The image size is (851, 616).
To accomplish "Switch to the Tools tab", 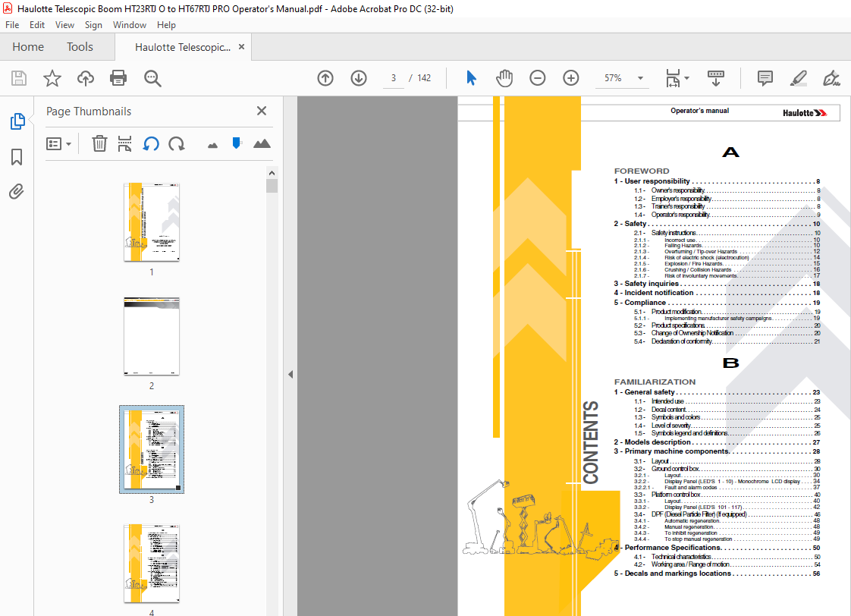I will click(x=80, y=47).
